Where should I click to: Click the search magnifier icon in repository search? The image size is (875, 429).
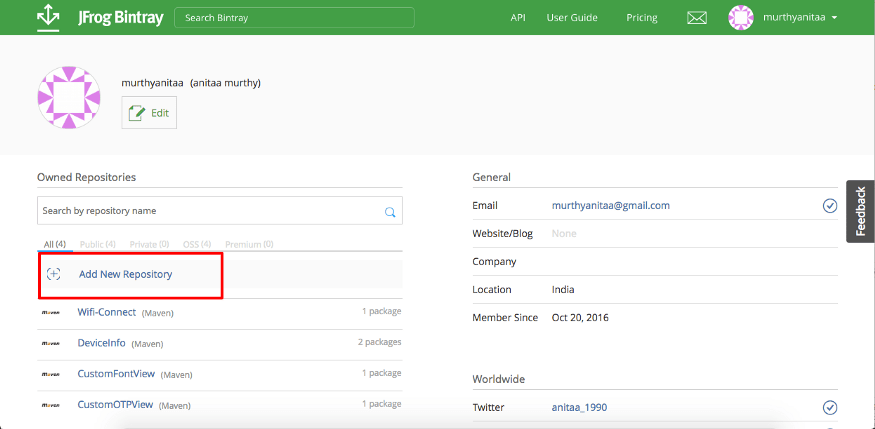coord(390,211)
